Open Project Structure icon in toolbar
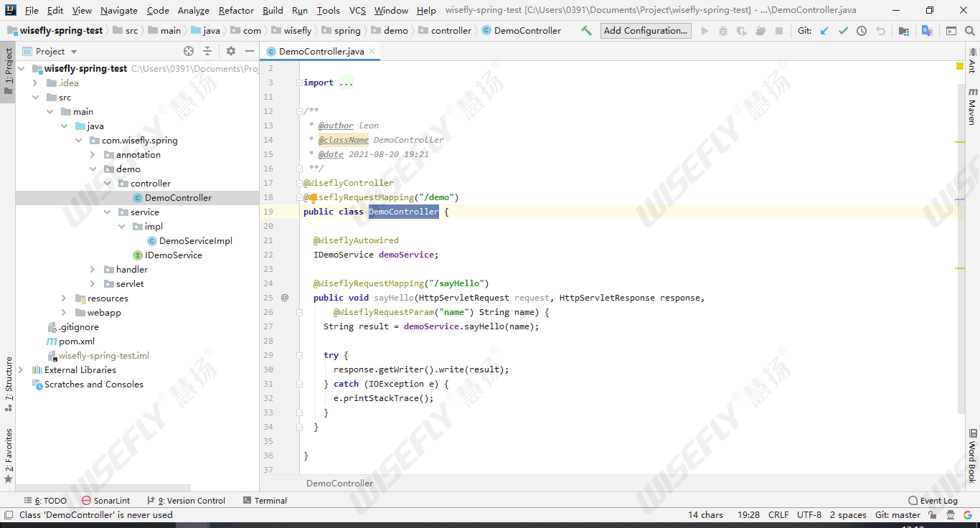The width and height of the screenshot is (980, 528). 904,31
